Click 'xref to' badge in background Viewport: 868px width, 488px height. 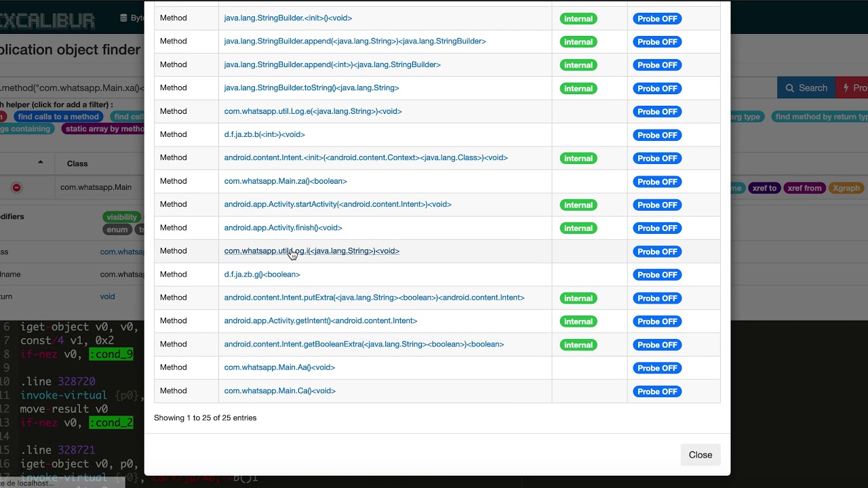point(764,188)
